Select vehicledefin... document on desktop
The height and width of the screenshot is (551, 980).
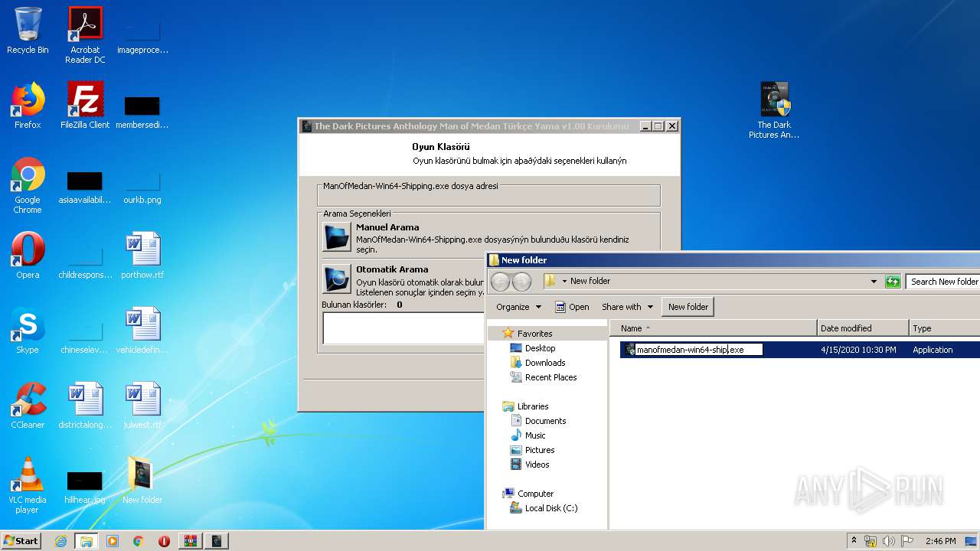pos(142,331)
